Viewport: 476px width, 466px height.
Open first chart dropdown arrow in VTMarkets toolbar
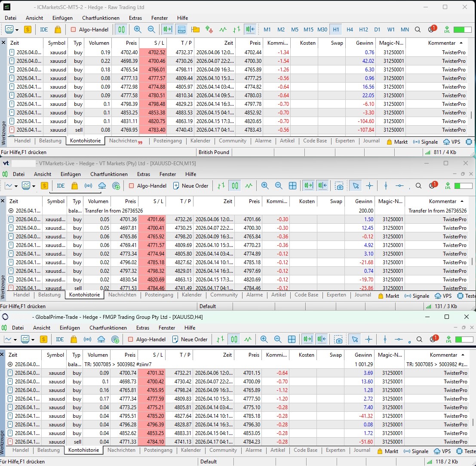click(x=16, y=186)
